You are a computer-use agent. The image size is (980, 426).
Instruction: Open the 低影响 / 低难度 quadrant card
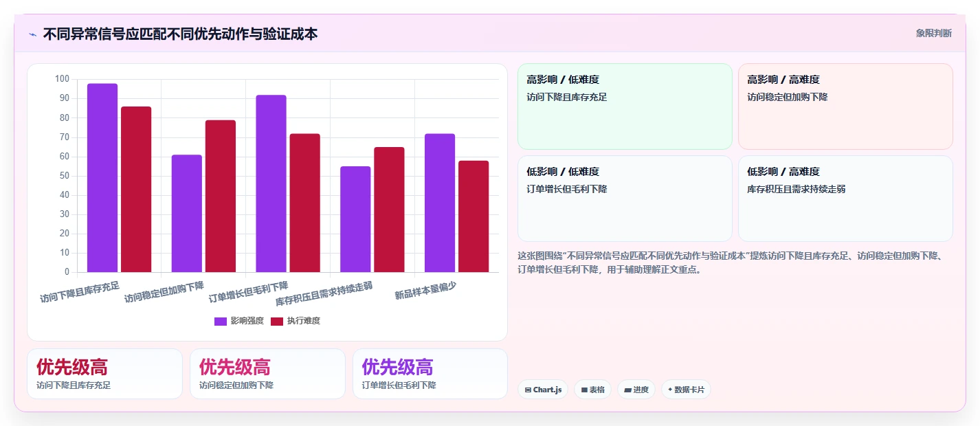pos(625,199)
